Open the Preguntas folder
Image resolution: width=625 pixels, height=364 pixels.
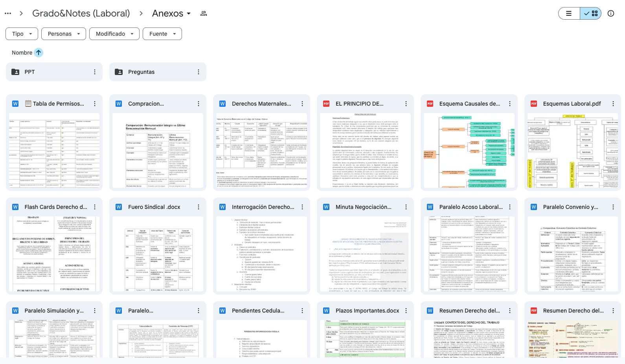tap(142, 72)
